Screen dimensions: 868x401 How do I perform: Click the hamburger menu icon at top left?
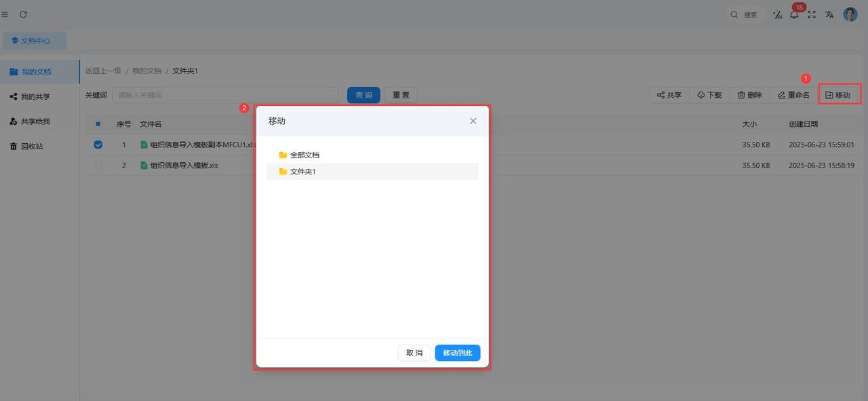point(5,14)
